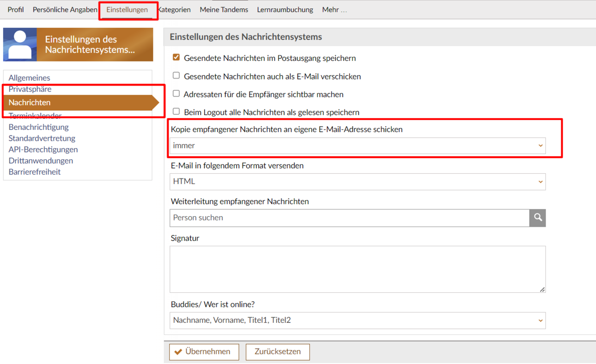
Task: Open the Profil tab
Action: 16,9
